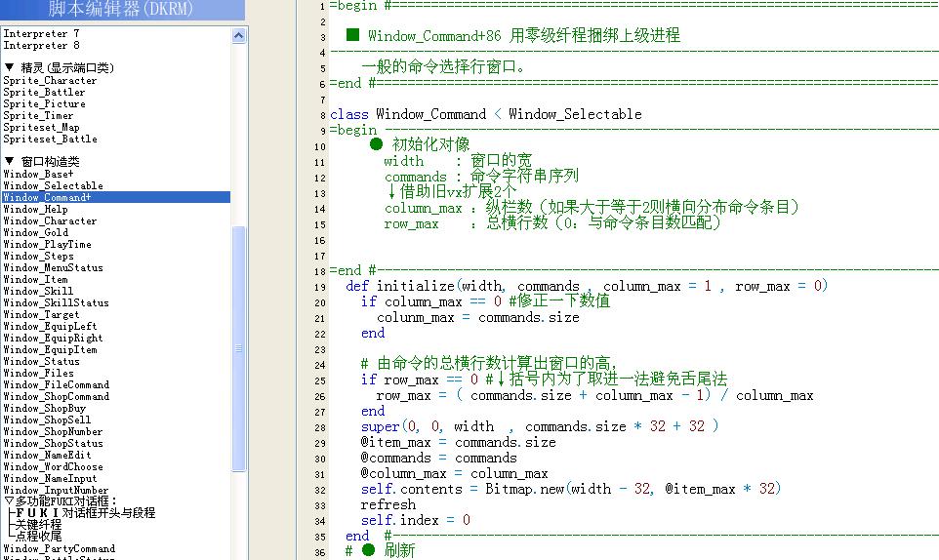Click the 精灵(显示端口类) section header

tap(67, 67)
